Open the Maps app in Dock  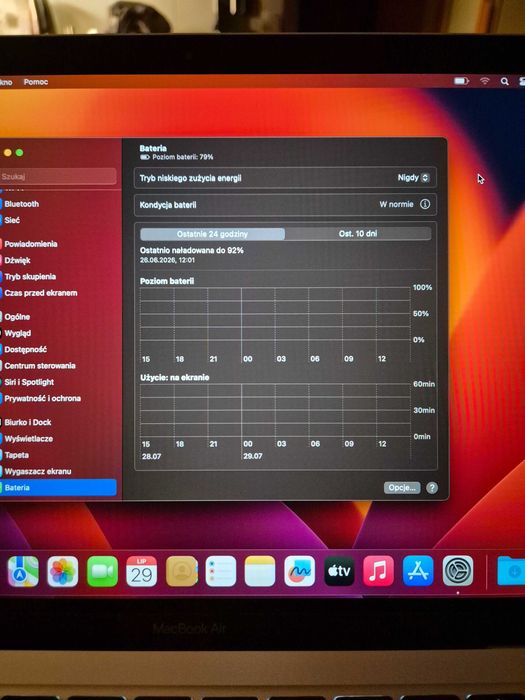click(23, 571)
